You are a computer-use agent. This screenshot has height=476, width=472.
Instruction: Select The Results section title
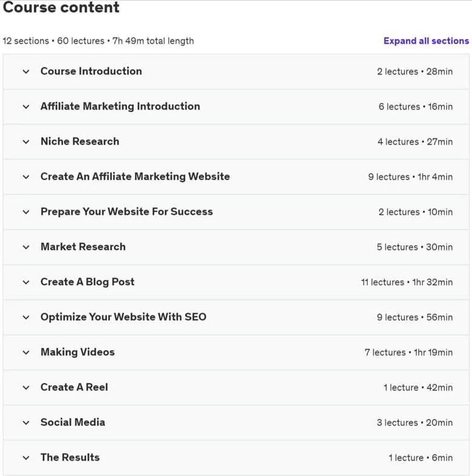tap(70, 457)
